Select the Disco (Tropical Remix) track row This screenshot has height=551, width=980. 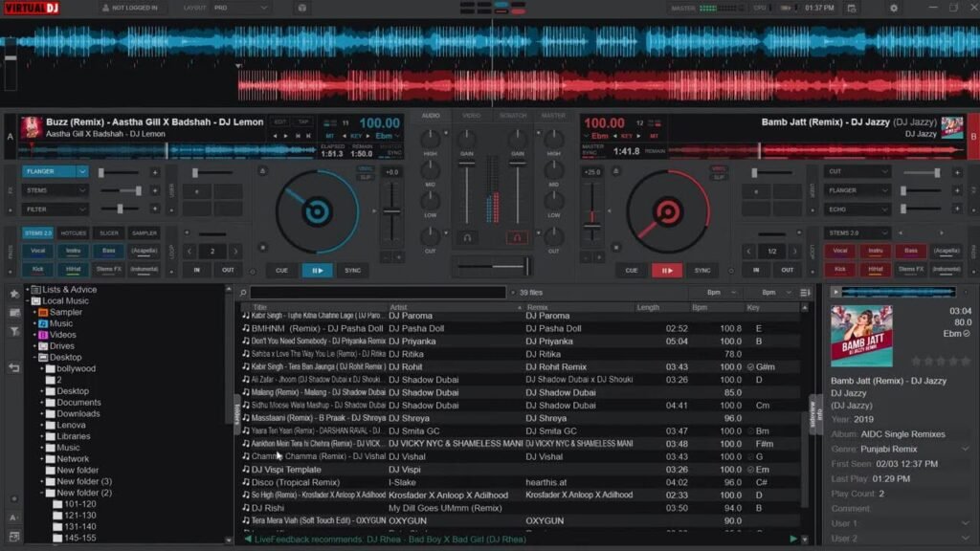coord(520,482)
